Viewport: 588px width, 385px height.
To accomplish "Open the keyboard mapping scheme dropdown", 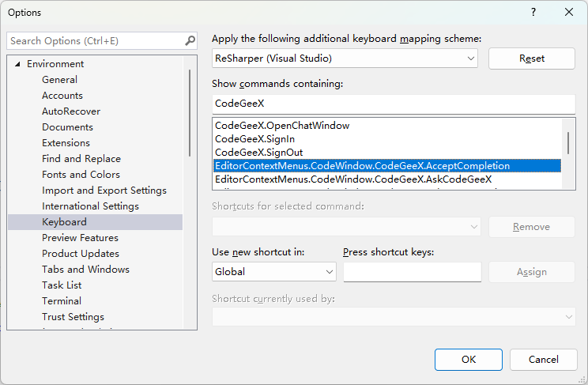I will [x=471, y=59].
